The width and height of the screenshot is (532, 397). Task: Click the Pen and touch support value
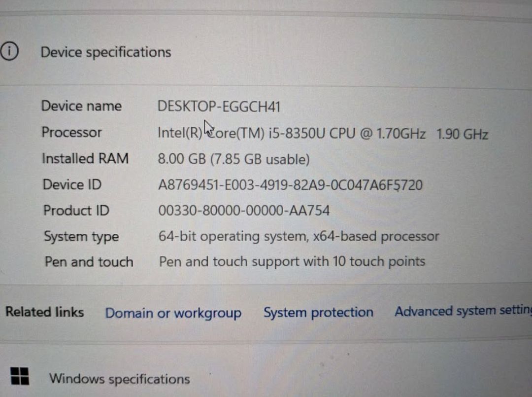pos(292,261)
